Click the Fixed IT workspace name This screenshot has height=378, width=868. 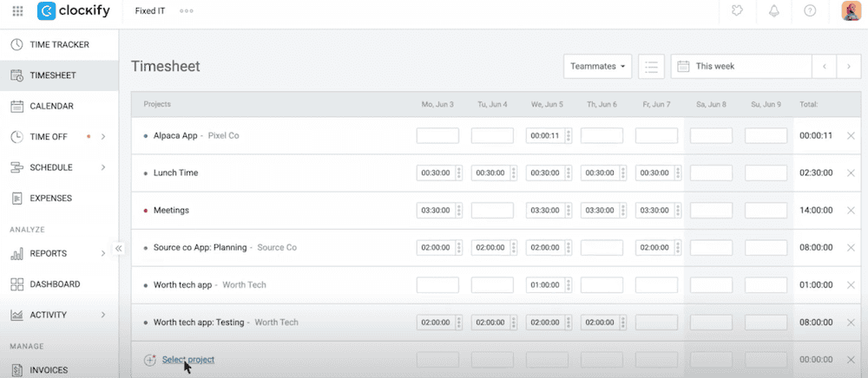click(x=150, y=11)
